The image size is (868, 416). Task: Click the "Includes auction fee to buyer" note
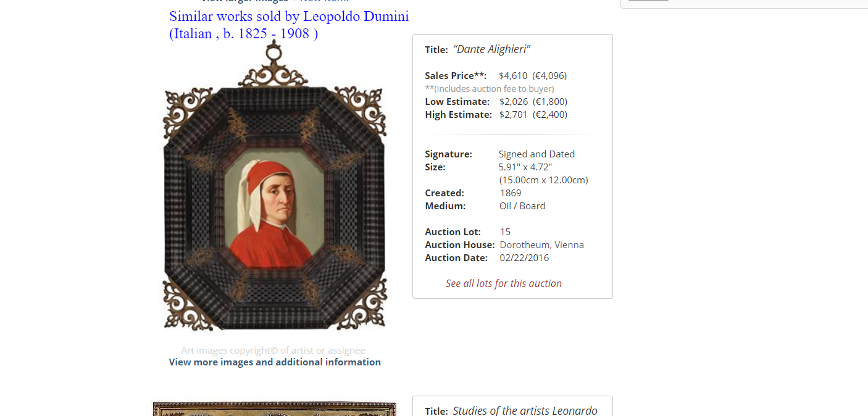pyautogui.click(x=490, y=89)
